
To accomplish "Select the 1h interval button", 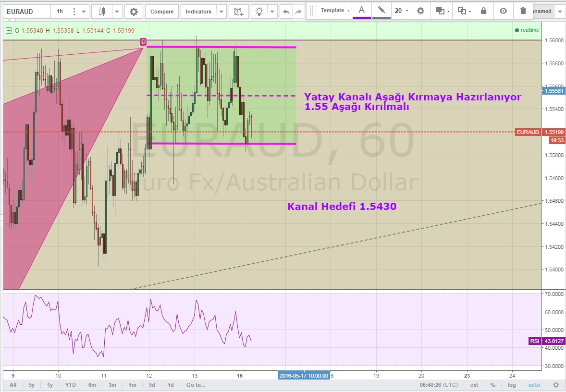I will click(x=60, y=12).
